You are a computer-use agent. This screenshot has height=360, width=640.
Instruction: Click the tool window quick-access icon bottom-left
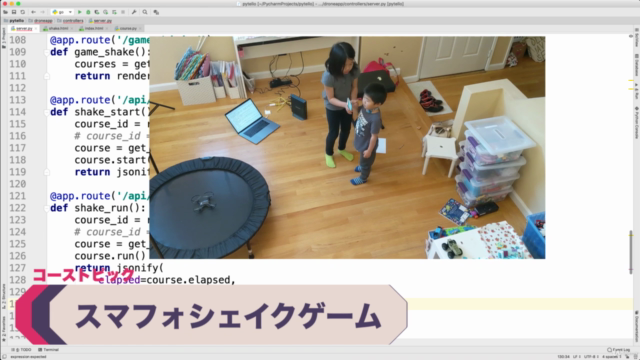tap(4, 357)
